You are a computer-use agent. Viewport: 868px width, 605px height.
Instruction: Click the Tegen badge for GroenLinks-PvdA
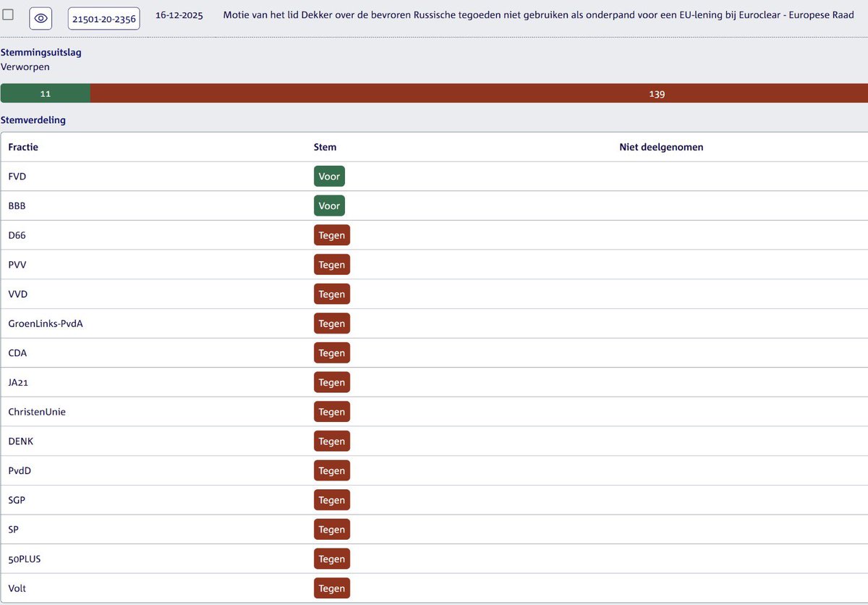point(332,323)
